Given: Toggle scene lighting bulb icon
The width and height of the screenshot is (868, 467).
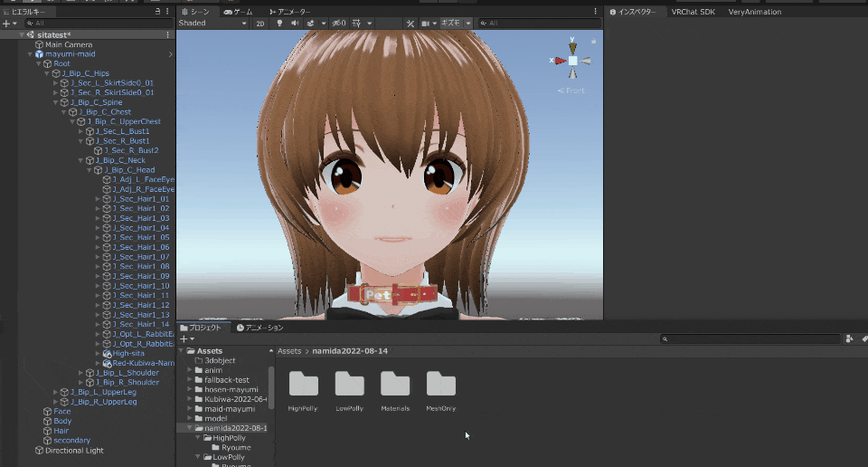Looking at the screenshot, I should pos(279,23).
